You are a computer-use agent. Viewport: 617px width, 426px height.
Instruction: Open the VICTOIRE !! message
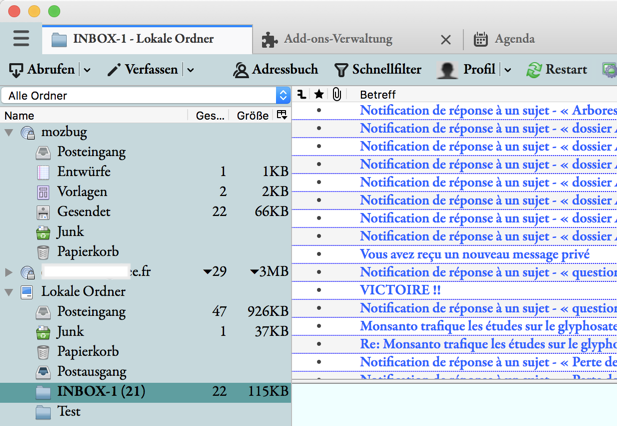point(400,290)
